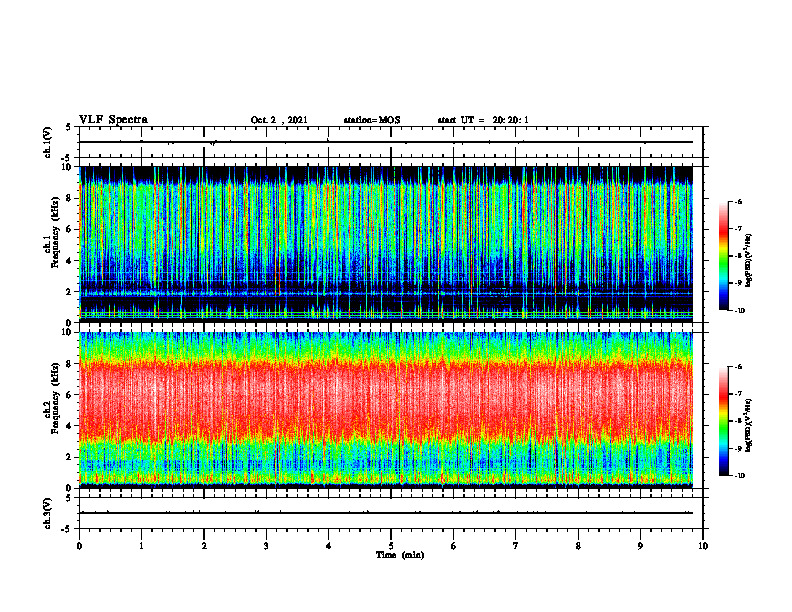Click time axis tick label "3"

coord(266,546)
